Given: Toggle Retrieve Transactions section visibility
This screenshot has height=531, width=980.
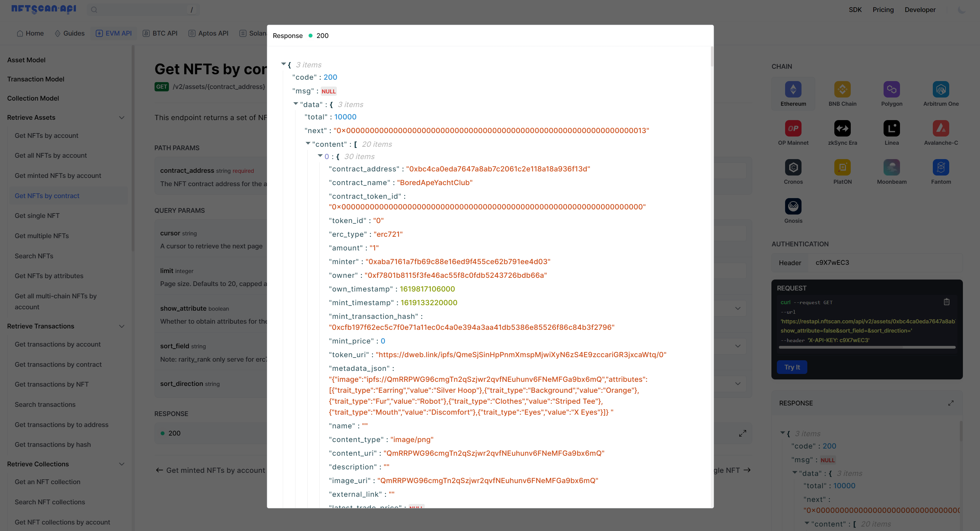Looking at the screenshot, I should click(x=121, y=326).
